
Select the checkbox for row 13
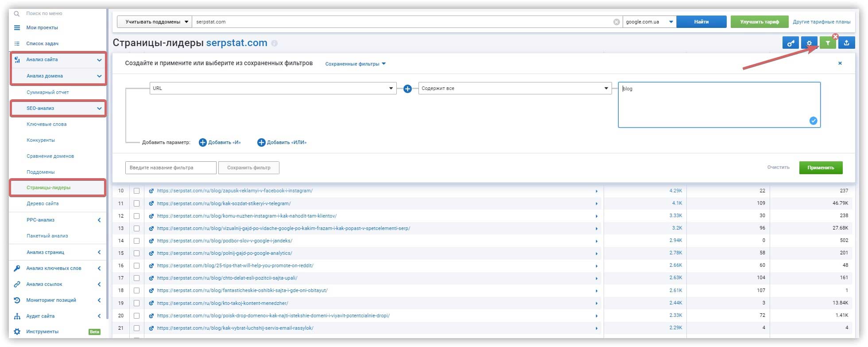coord(136,228)
